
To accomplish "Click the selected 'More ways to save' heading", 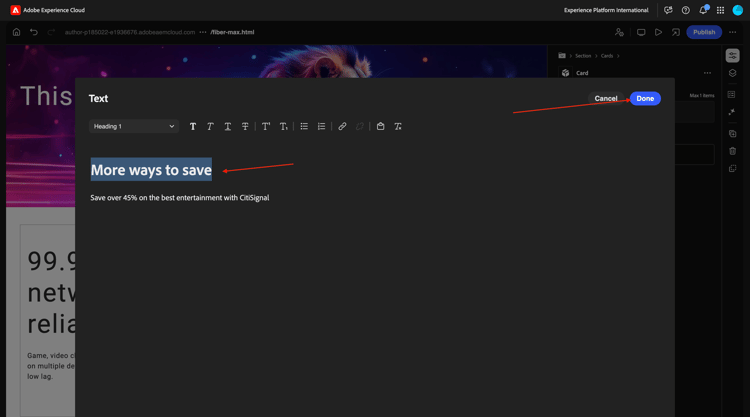I will (151, 170).
